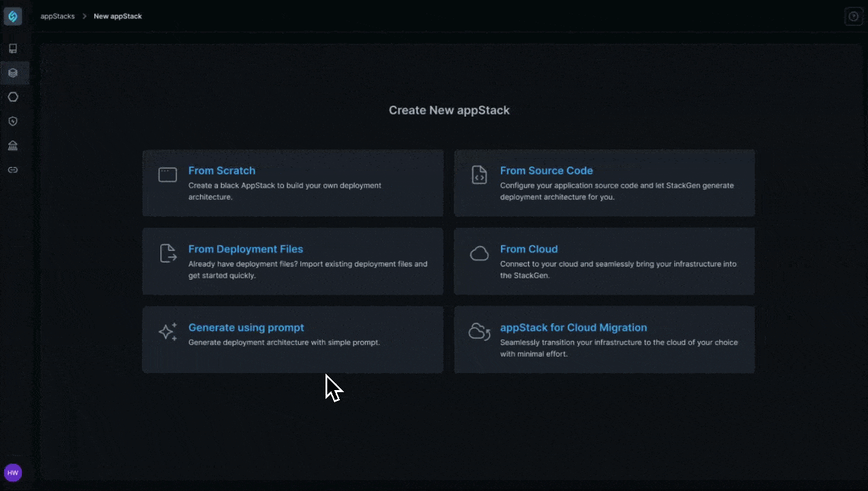The height and width of the screenshot is (491, 868).
Task: Open the HW user avatar
Action: [13, 473]
